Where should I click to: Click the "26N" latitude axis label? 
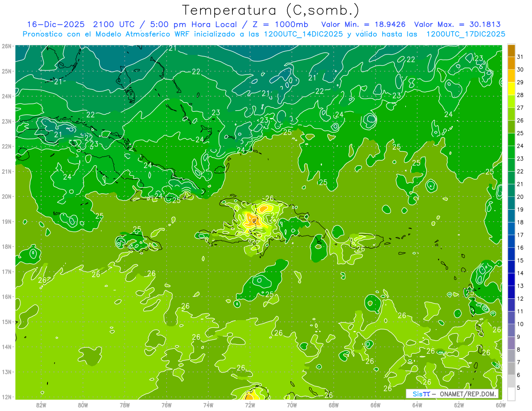[x=7, y=46]
